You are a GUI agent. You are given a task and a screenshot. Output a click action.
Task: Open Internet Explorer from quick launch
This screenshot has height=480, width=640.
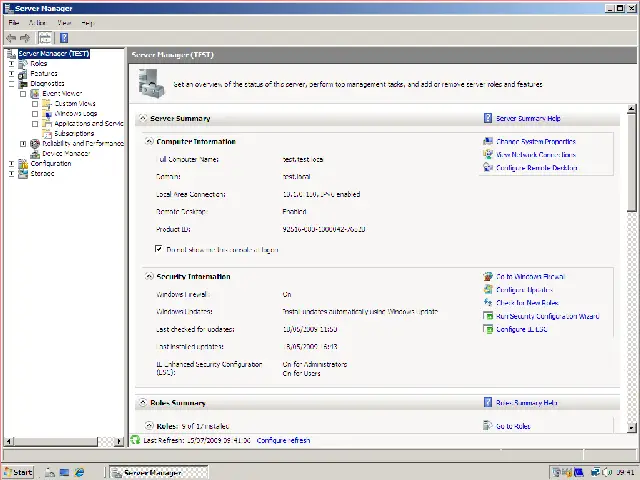click(x=79, y=472)
